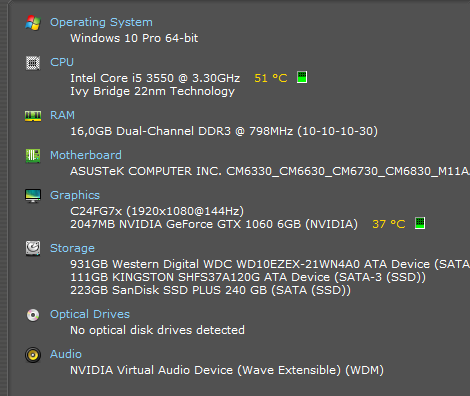
Task: Open the CPU section heading
Action: click(x=62, y=62)
